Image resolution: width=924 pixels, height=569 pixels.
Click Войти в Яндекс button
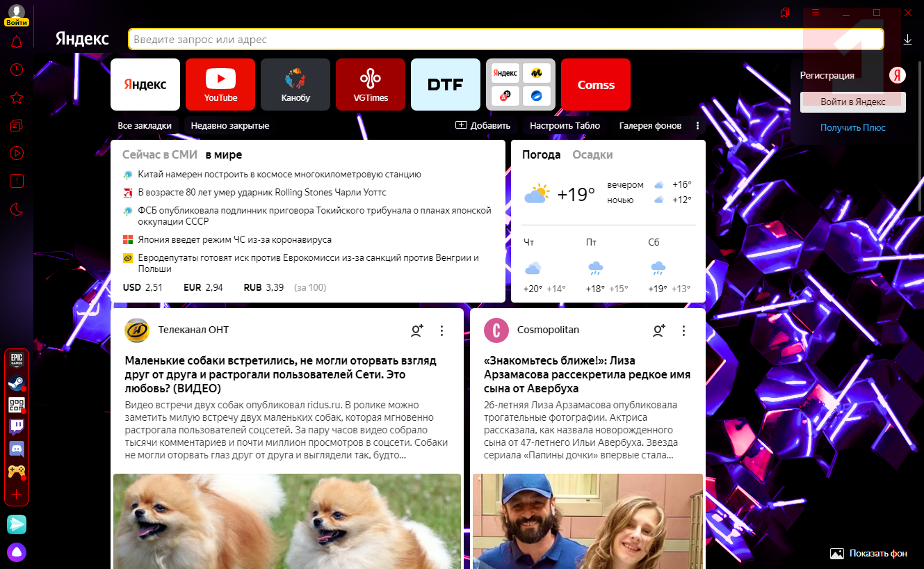tap(853, 102)
